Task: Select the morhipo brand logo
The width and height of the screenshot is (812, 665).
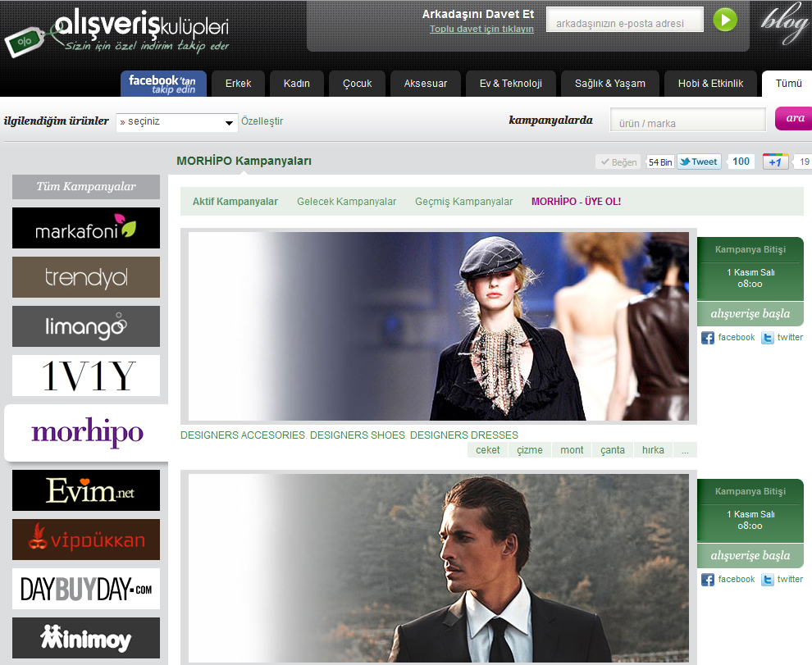Action: click(x=86, y=433)
